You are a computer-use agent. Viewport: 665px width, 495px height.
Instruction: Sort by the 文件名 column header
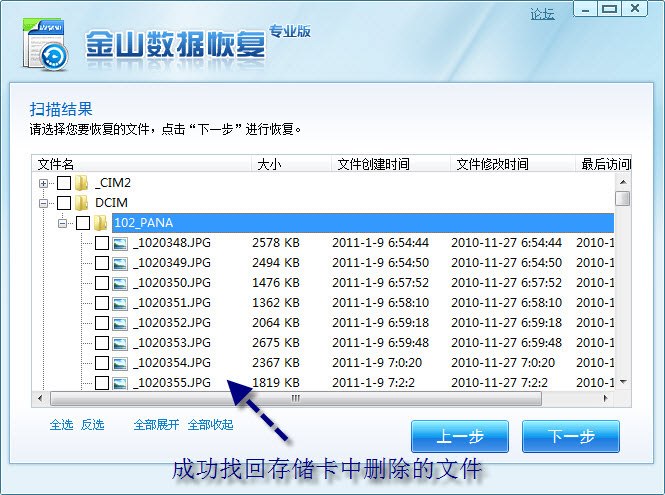[x=142, y=164]
